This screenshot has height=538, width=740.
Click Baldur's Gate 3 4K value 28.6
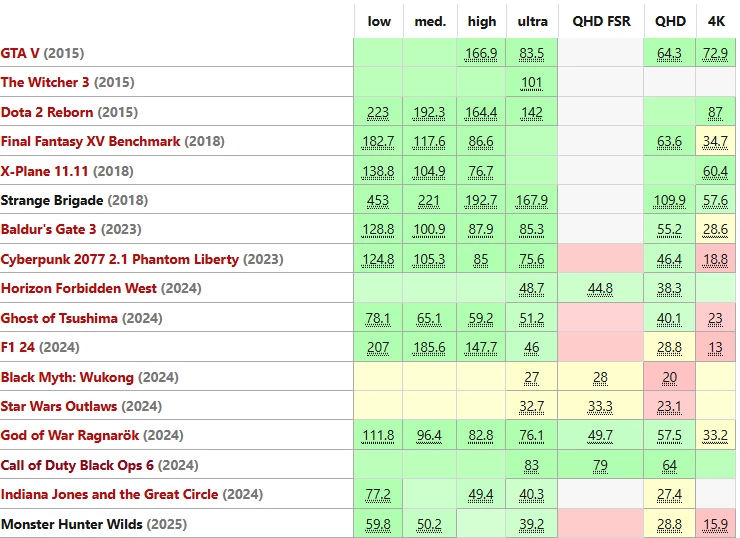pos(715,230)
